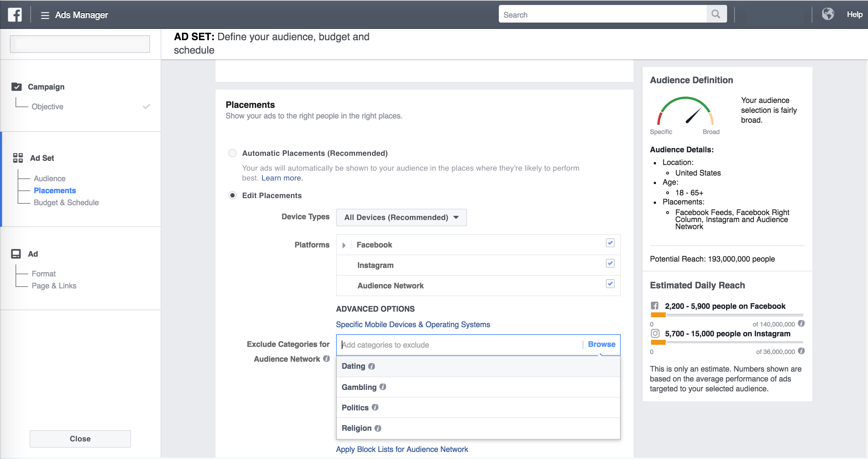Viewport: 868px width, 459px height.
Task: Choose Religion from exclude categories list
Action: (x=478, y=428)
